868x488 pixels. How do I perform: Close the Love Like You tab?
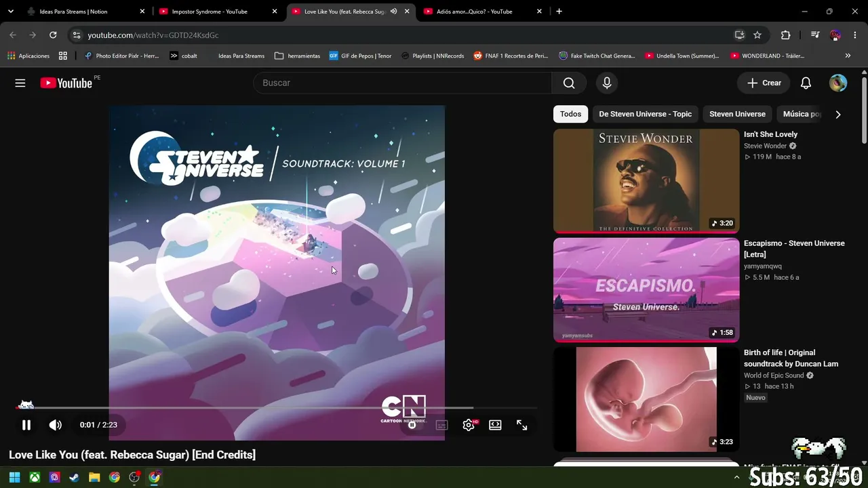(407, 12)
